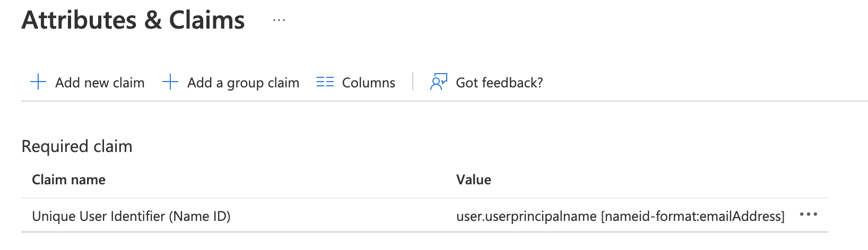Open the Unique User Identifier row's ellipsis menu
The image size is (868, 250).
coord(808,215)
